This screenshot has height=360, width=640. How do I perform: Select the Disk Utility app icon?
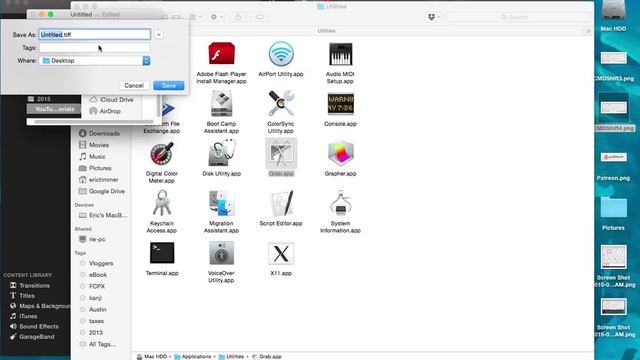tap(222, 153)
